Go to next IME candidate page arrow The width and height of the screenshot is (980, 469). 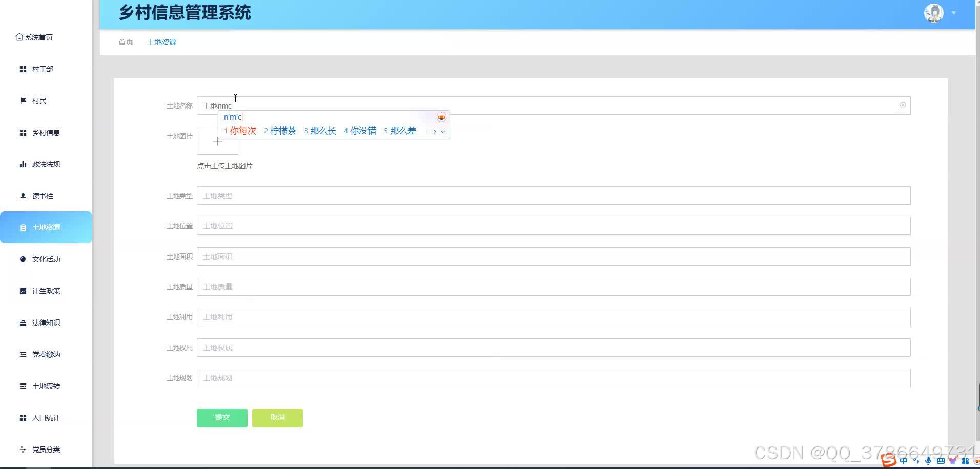(x=435, y=132)
